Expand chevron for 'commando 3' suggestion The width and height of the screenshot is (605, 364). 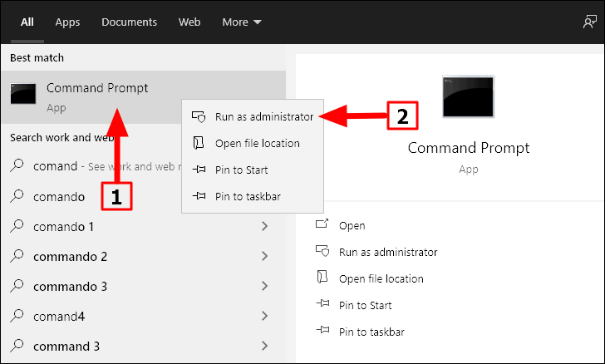click(264, 286)
